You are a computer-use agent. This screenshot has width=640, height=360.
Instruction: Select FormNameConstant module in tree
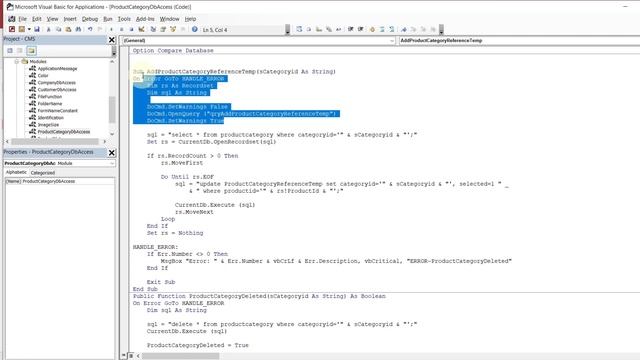(58, 111)
